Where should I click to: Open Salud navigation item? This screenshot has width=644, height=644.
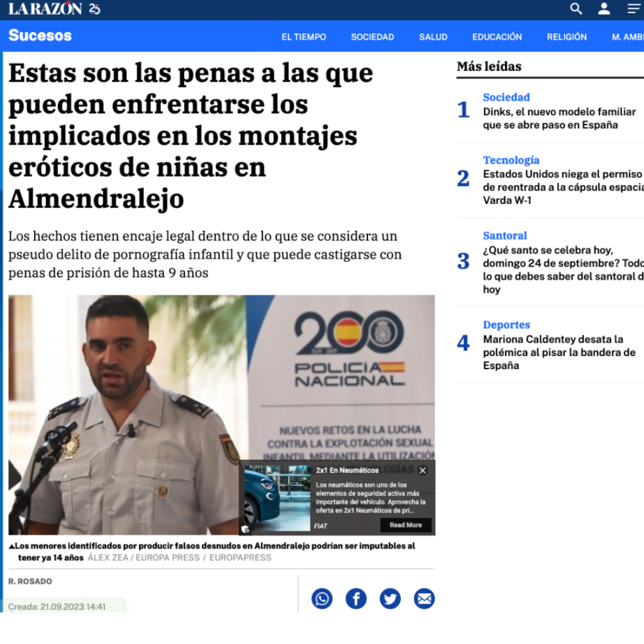(x=433, y=37)
